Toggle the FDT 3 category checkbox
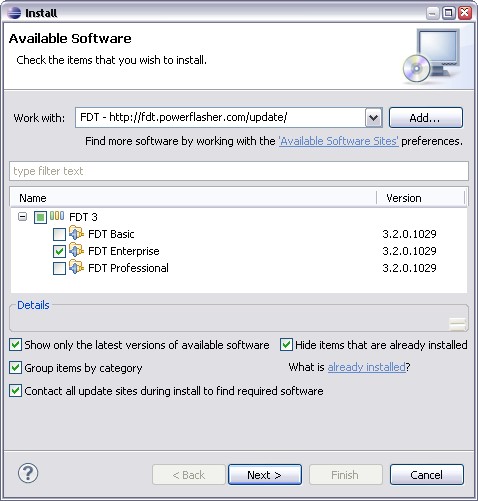The height and width of the screenshot is (501, 478). pyautogui.click(x=40, y=218)
